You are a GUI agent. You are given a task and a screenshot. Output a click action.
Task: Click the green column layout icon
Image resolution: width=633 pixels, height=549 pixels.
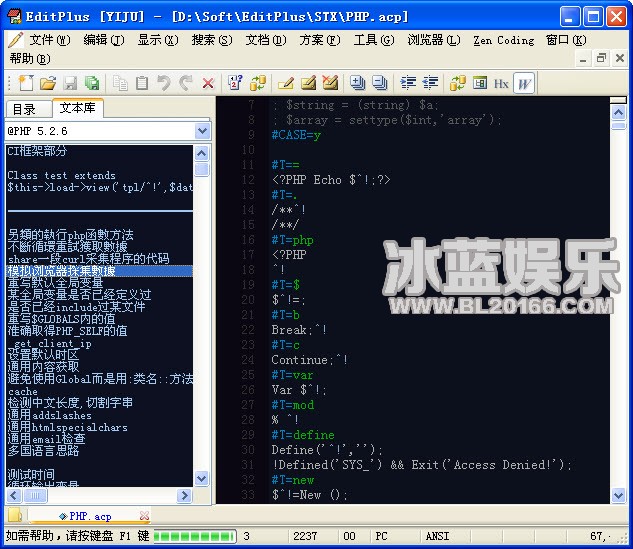click(480, 83)
